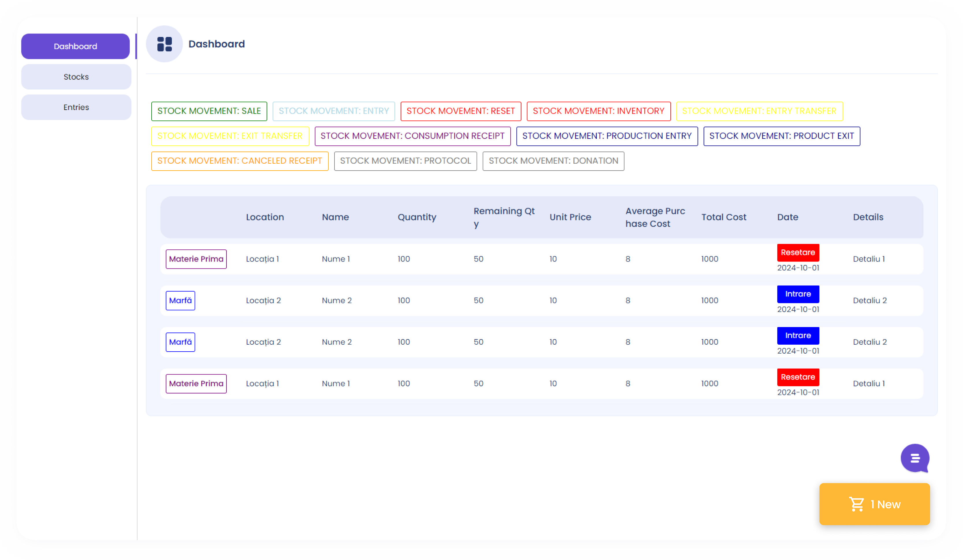Image resolution: width=963 pixels, height=560 pixels.
Task: Open the Stocks sidebar menu item
Action: click(76, 77)
